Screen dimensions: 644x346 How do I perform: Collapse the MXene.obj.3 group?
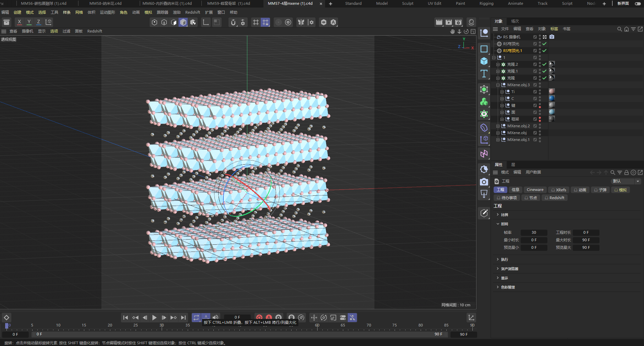tap(498, 85)
